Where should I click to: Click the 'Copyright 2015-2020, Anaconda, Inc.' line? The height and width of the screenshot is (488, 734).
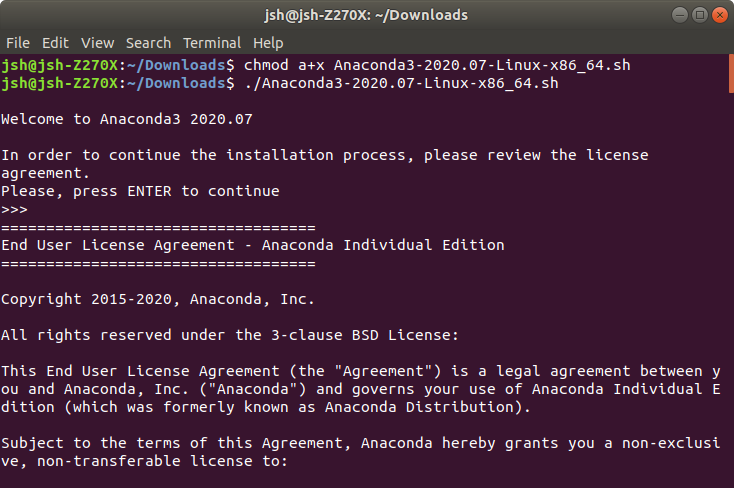158,299
